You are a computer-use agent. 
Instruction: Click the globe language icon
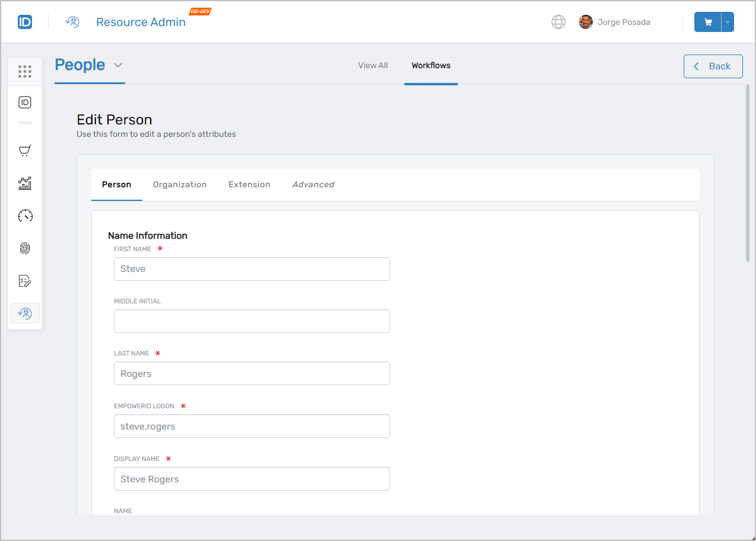(x=558, y=23)
